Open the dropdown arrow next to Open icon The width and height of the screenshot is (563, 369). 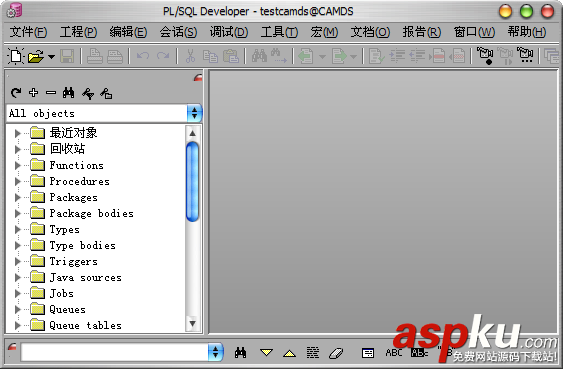[x=51, y=56]
